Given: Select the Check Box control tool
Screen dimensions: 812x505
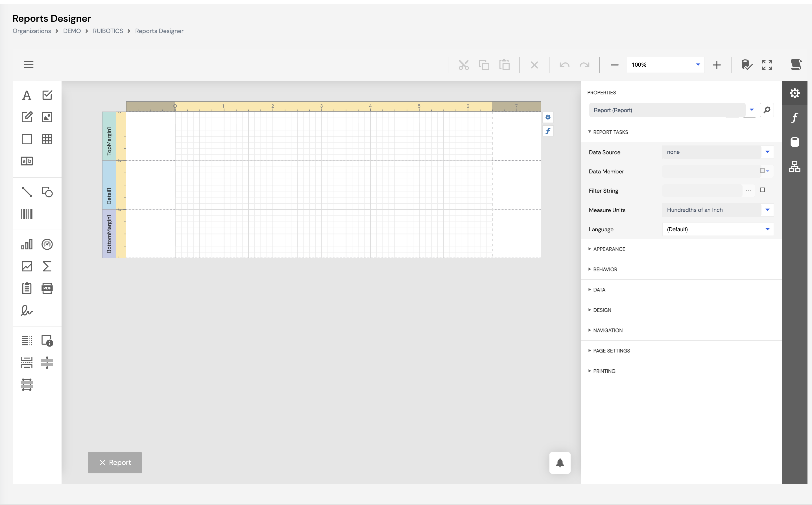Looking at the screenshot, I should [47, 95].
